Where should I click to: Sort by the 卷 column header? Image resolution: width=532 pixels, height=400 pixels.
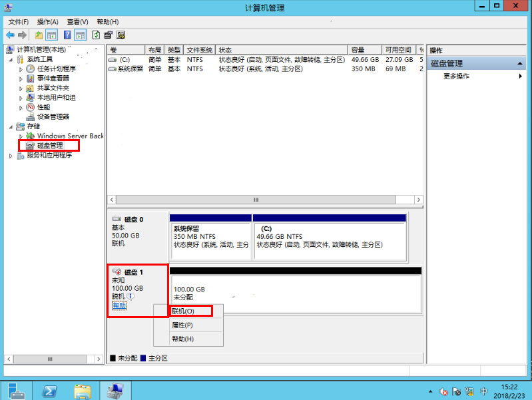(x=126, y=50)
